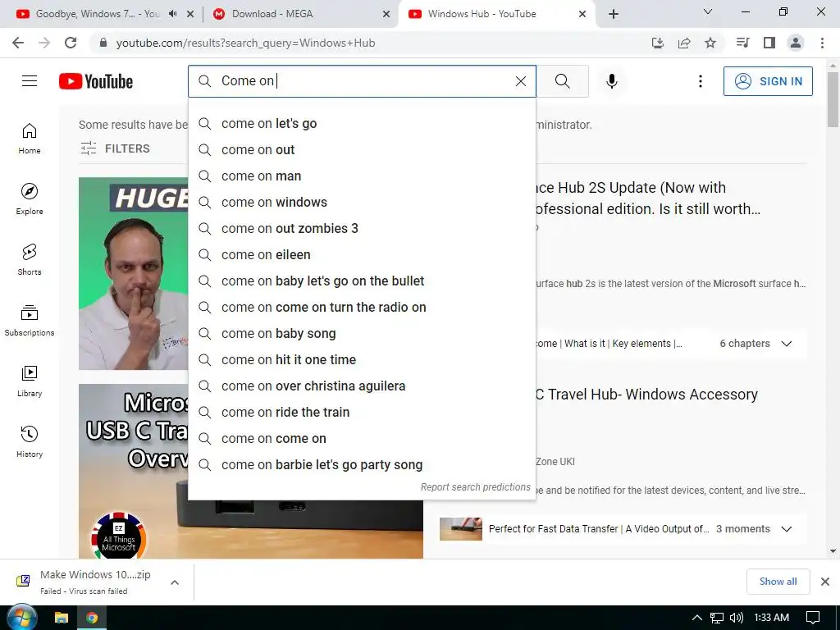Open History in sidebar
The height and width of the screenshot is (630, 840).
pyautogui.click(x=30, y=441)
